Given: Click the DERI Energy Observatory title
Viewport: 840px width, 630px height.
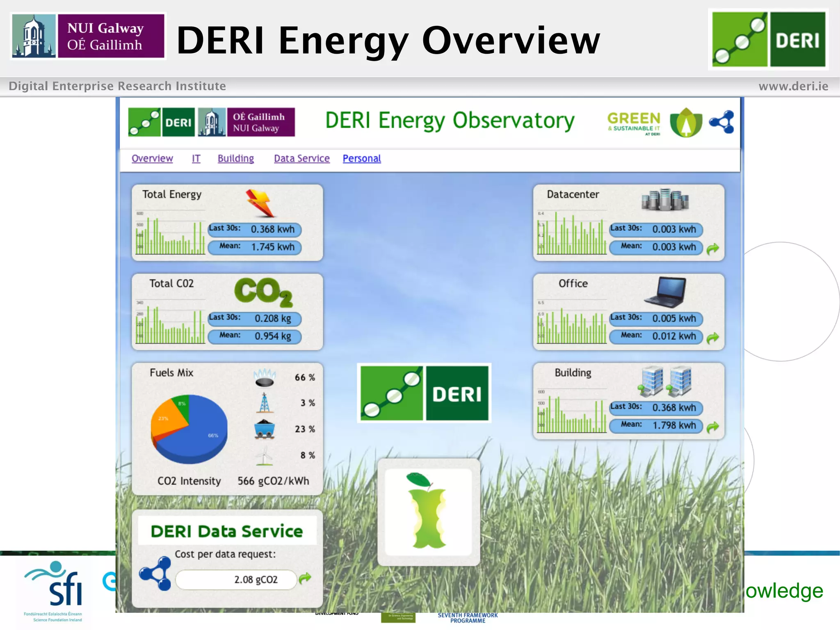Looking at the screenshot, I should (x=450, y=121).
